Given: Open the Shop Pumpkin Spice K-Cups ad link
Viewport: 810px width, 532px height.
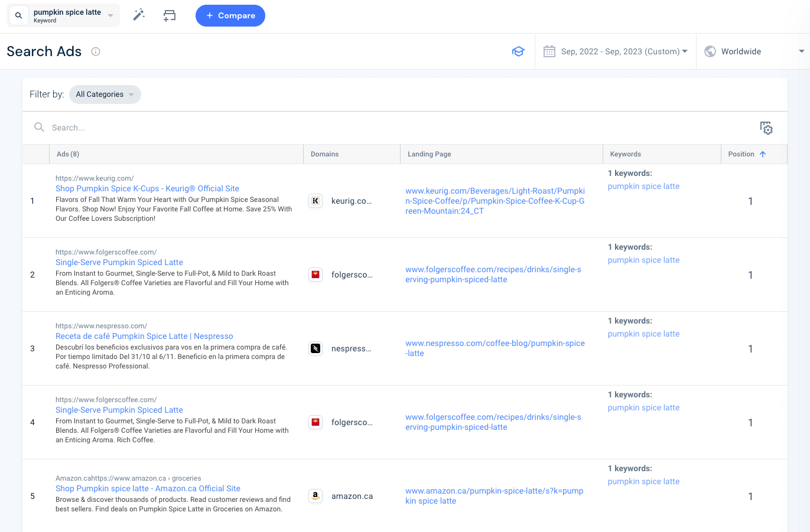Looking at the screenshot, I should [147, 188].
